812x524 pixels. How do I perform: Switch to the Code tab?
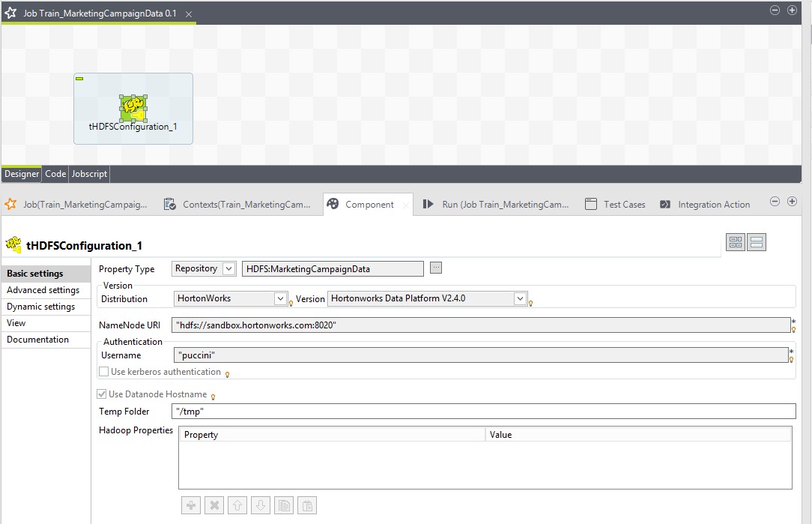pyautogui.click(x=55, y=174)
